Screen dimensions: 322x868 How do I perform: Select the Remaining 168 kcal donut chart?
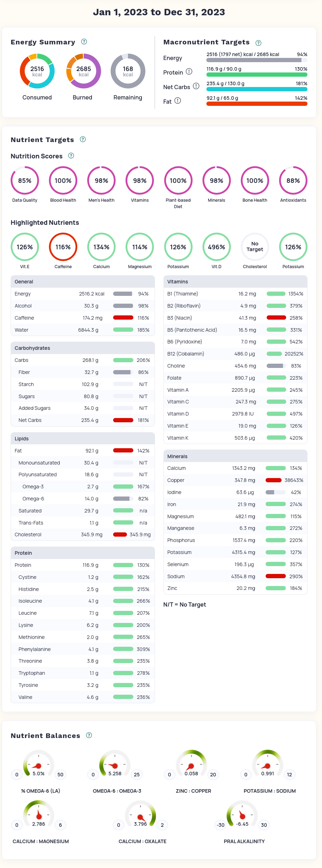pos(128,71)
